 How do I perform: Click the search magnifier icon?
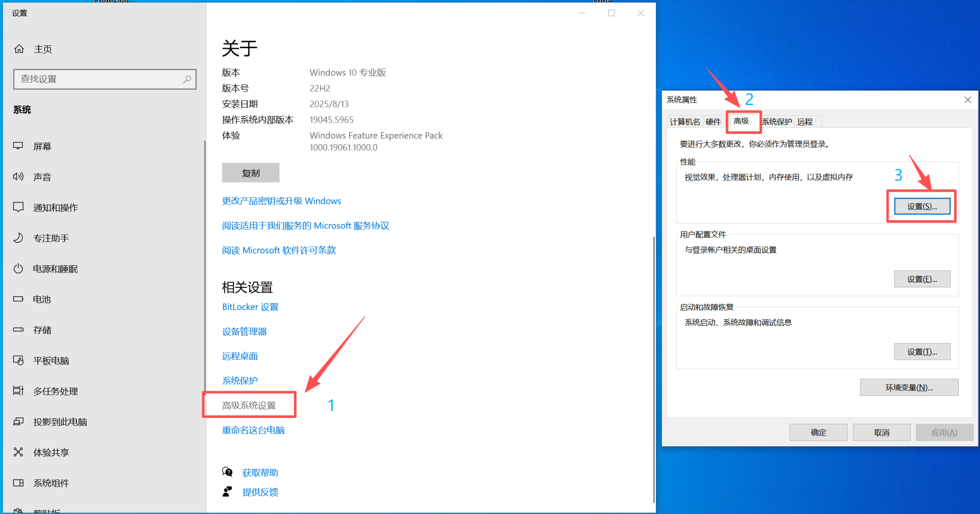[x=187, y=79]
